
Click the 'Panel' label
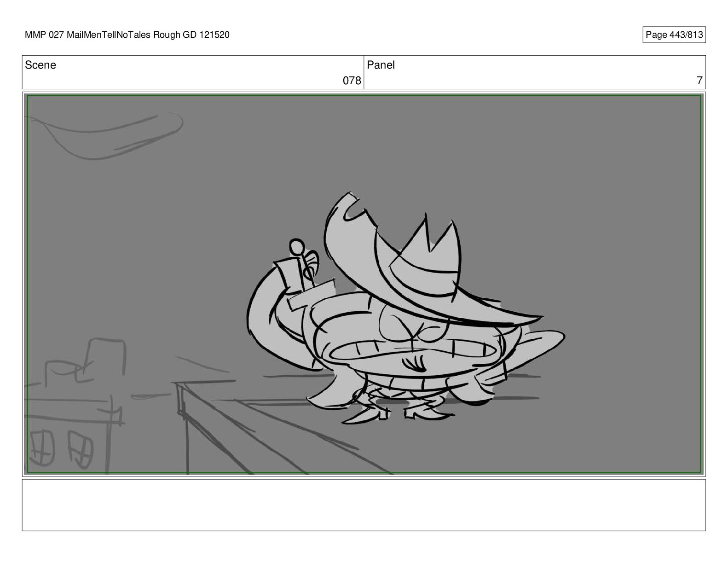click(x=381, y=65)
